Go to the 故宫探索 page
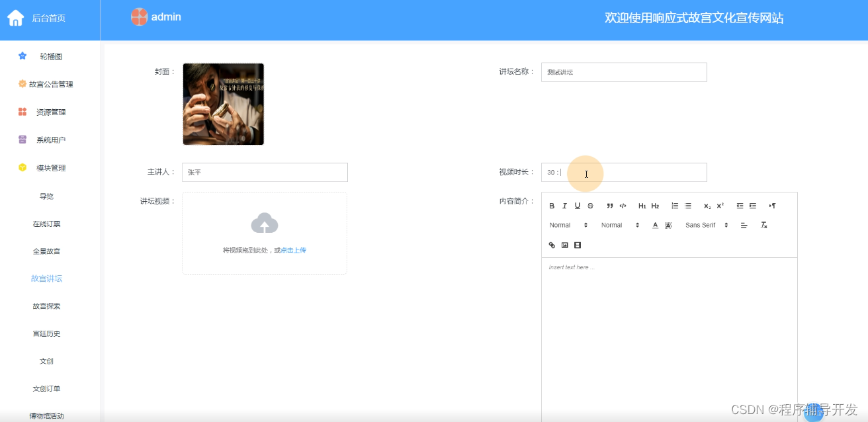The image size is (868, 422). pyautogui.click(x=46, y=306)
